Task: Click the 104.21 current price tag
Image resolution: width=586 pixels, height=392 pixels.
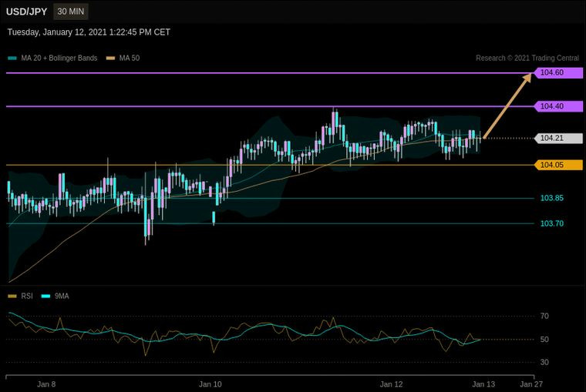Action: pos(559,138)
